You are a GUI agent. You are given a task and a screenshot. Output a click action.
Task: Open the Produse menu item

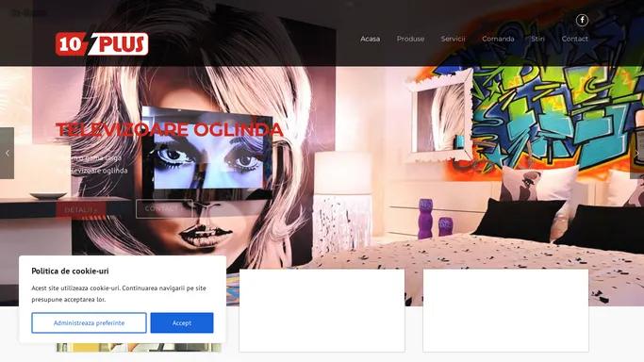pos(410,39)
